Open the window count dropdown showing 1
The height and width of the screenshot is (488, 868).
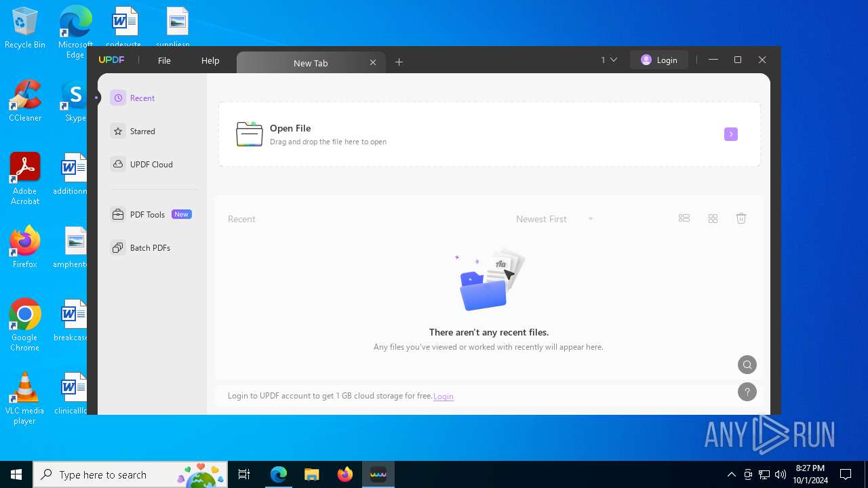[608, 60]
